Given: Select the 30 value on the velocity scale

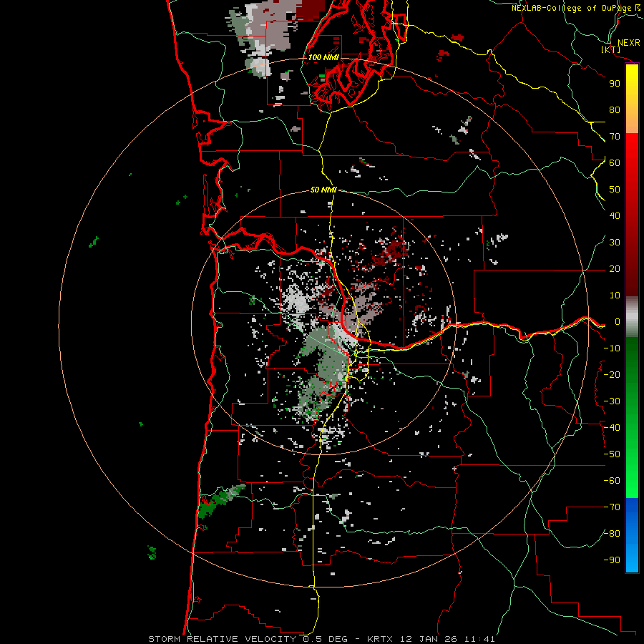Looking at the screenshot, I should coord(615,243).
